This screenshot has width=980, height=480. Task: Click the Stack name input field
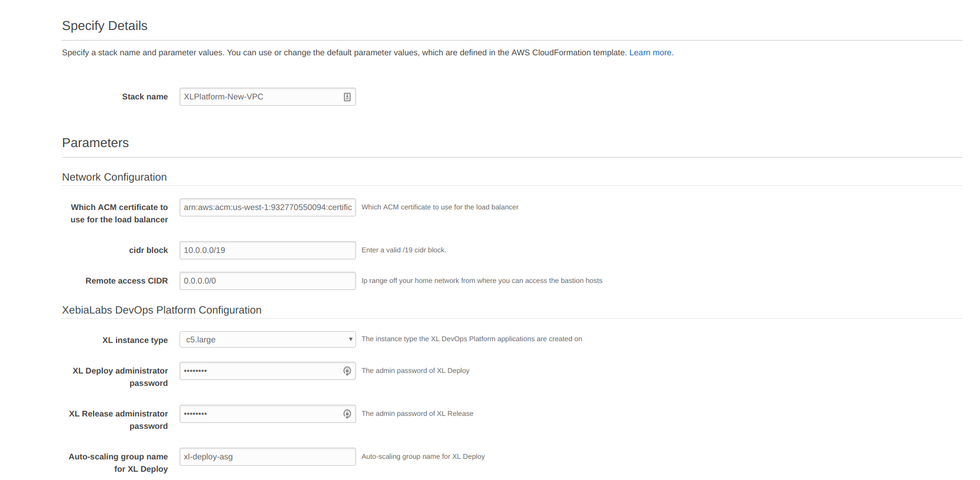pos(267,97)
